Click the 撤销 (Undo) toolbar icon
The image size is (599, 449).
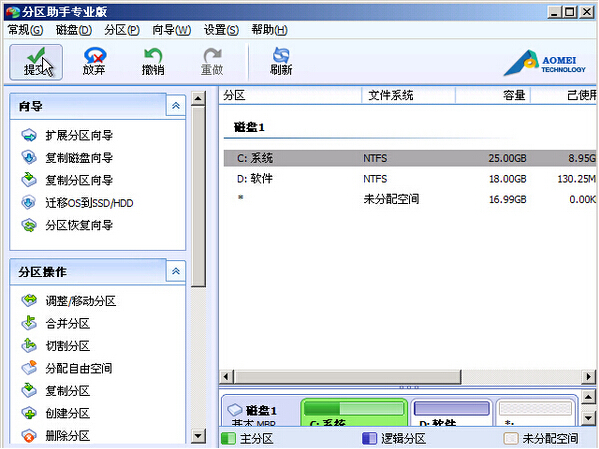click(153, 62)
